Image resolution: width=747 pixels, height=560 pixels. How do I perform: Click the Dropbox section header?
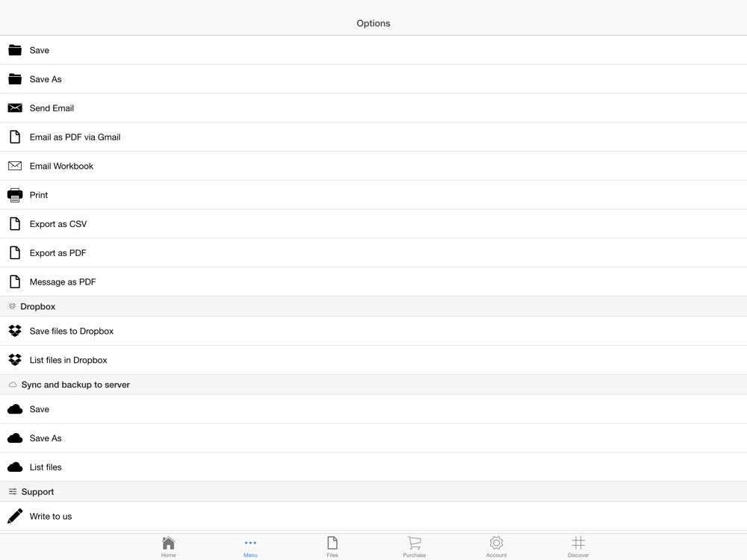click(373, 307)
